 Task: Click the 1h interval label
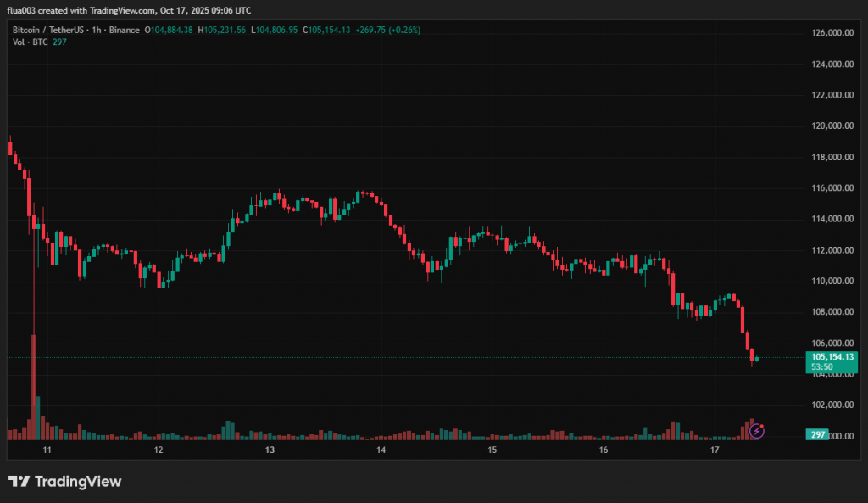[x=94, y=30]
